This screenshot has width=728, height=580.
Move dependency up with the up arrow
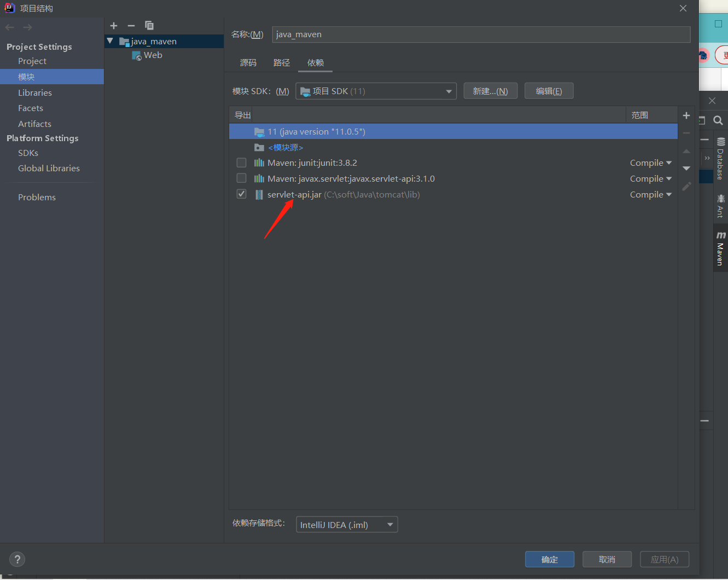tap(686, 151)
